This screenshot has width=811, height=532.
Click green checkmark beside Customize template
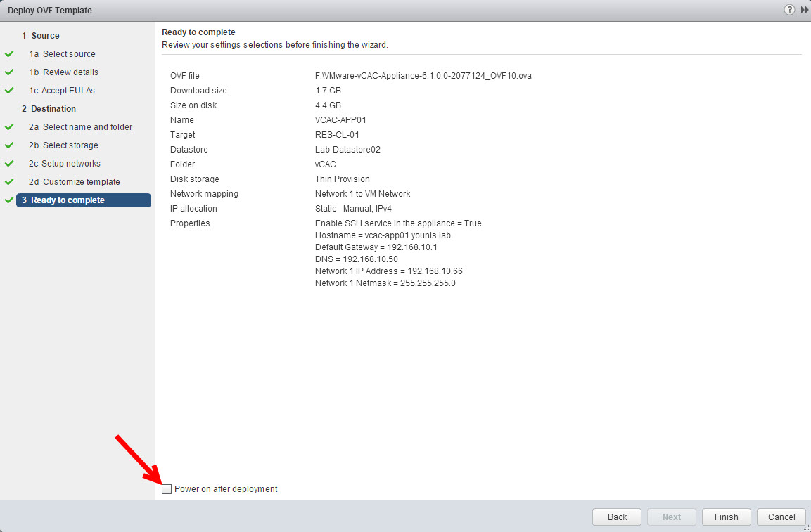point(9,182)
